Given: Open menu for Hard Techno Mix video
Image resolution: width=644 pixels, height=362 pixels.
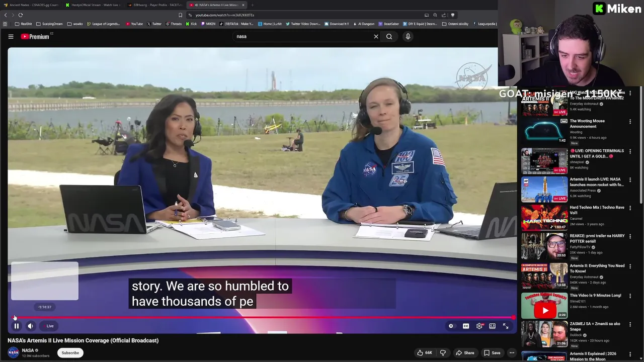Looking at the screenshot, I should tap(630, 208).
